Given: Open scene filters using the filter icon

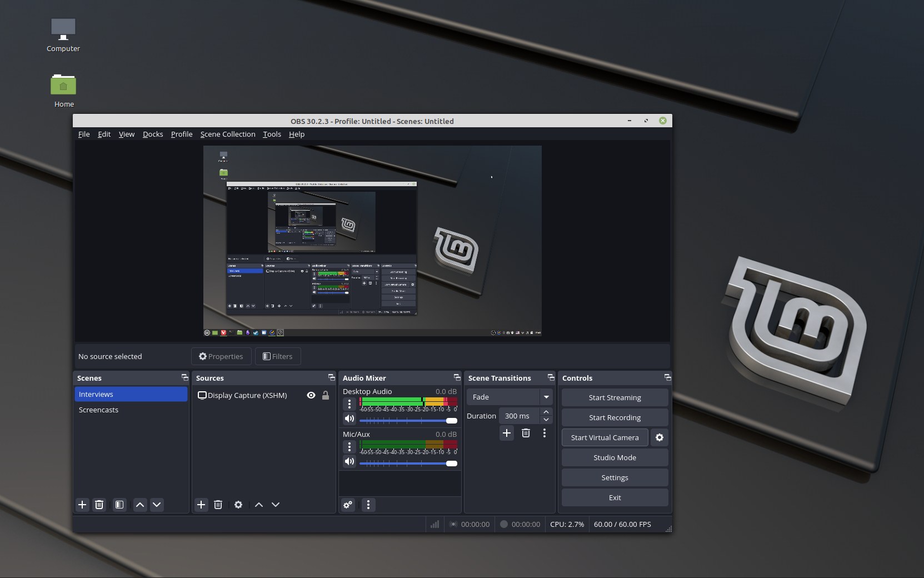Looking at the screenshot, I should 119,505.
